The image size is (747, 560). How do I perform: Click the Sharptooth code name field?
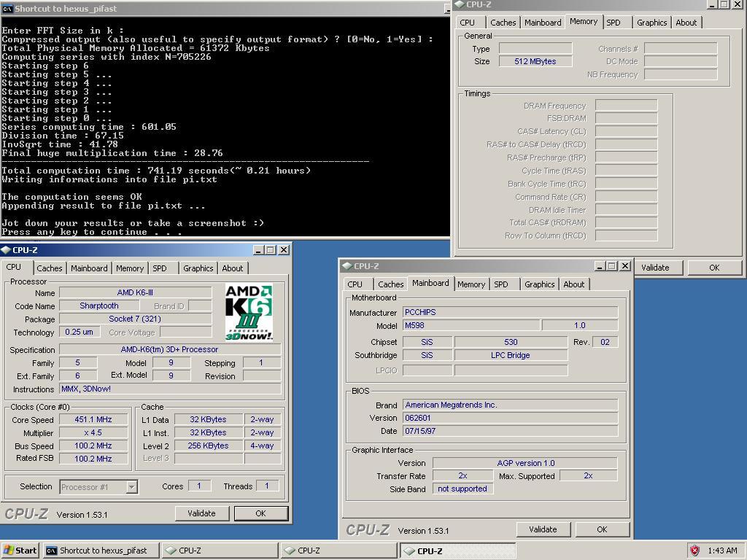[x=99, y=306]
